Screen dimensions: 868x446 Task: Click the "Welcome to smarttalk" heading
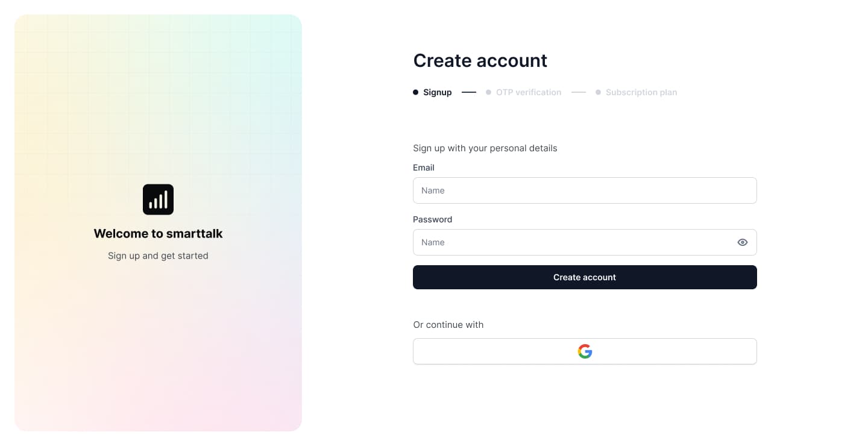pos(158,233)
